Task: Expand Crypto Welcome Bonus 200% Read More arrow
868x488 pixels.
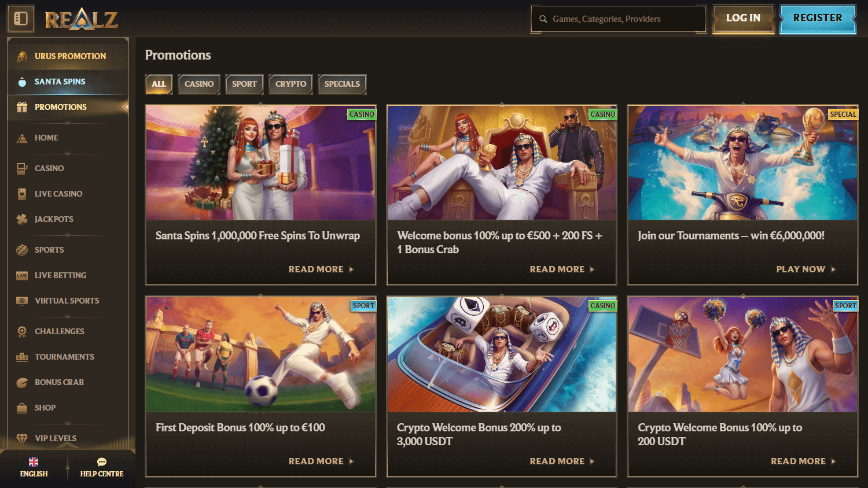Action: click(x=591, y=461)
